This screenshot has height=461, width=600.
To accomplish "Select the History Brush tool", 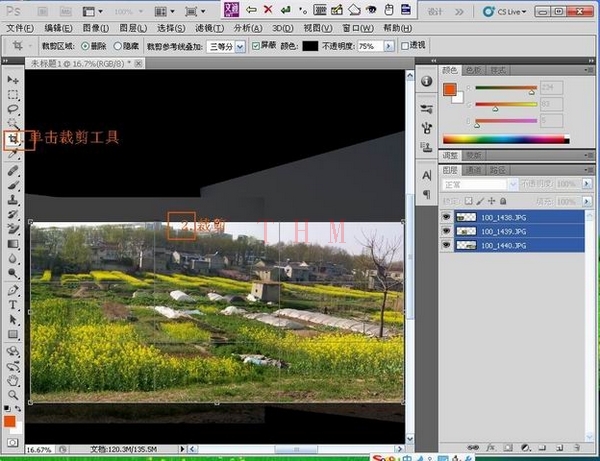I will tap(13, 214).
